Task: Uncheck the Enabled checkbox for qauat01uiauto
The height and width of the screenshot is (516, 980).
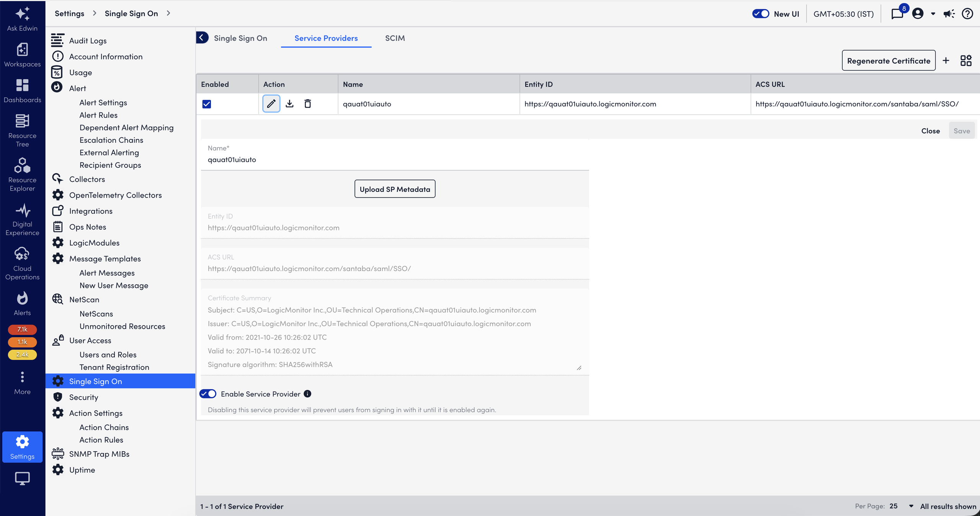Action: click(x=207, y=104)
